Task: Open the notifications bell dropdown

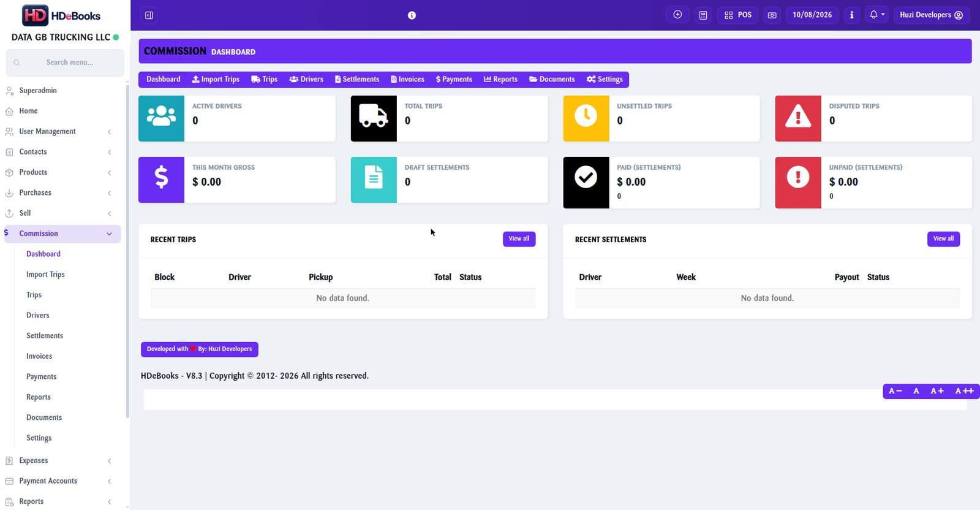Action: click(877, 15)
